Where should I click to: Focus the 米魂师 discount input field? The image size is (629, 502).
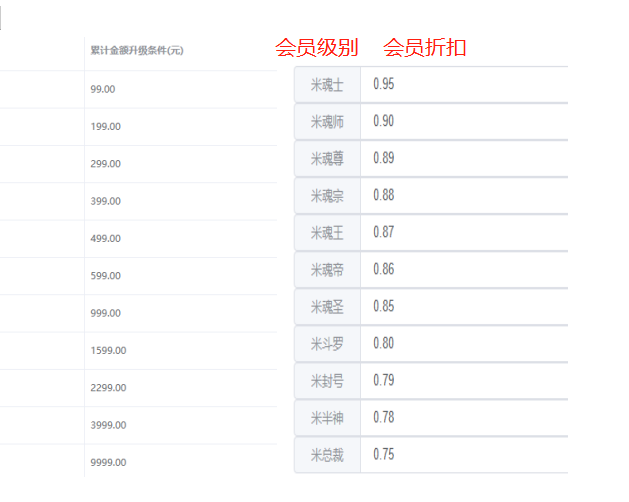465,121
